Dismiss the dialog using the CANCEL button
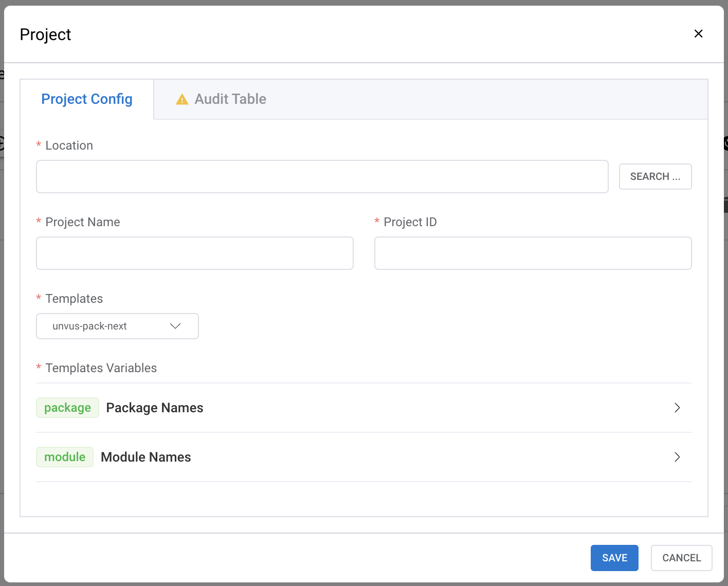 [681, 558]
